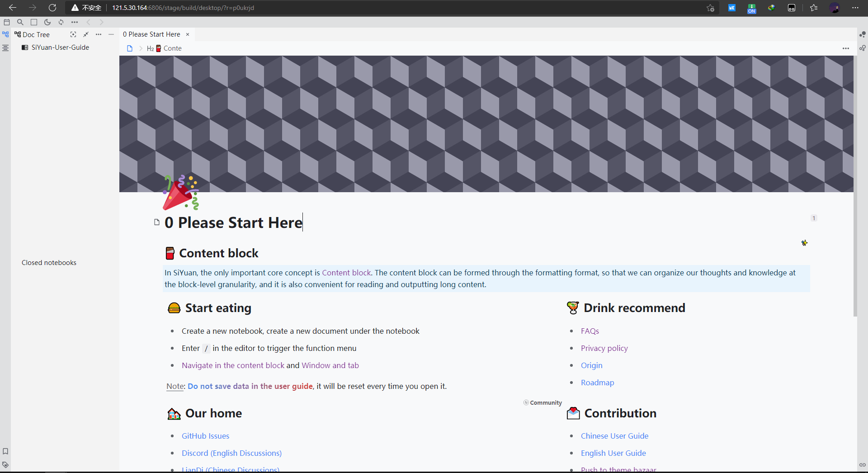Add this page to browser favorites
The image size is (868, 473).
(710, 8)
